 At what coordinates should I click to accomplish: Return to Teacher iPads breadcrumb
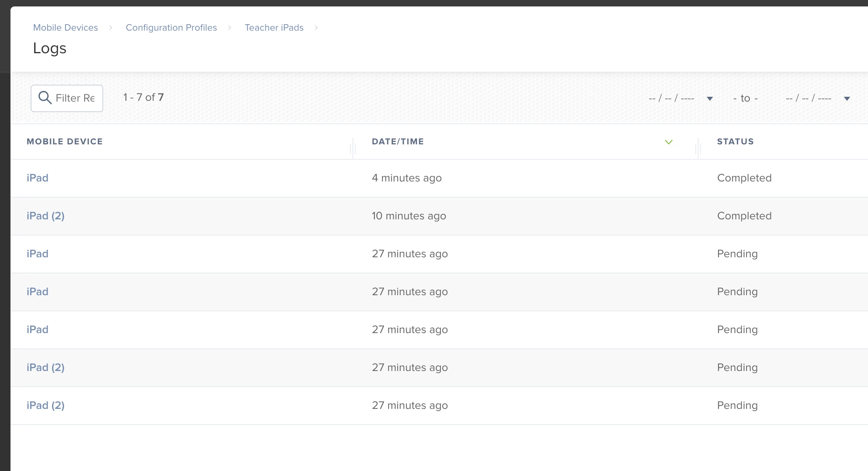[x=274, y=27]
